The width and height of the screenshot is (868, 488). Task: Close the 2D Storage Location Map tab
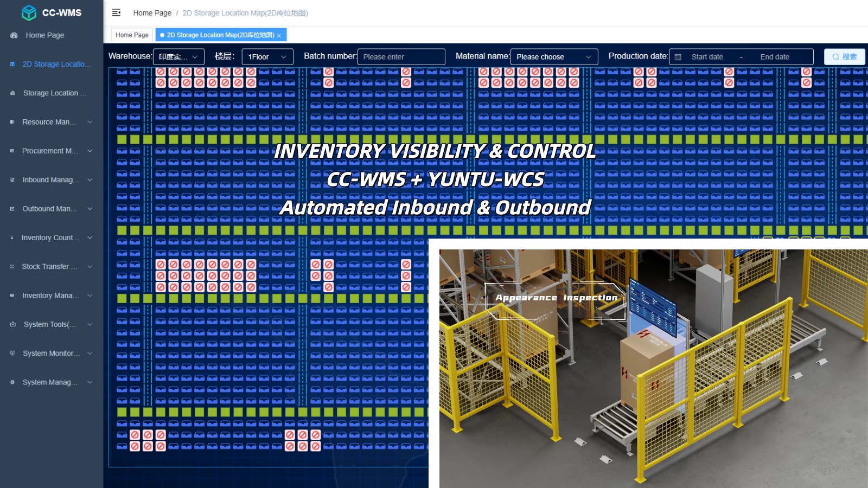click(279, 35)
